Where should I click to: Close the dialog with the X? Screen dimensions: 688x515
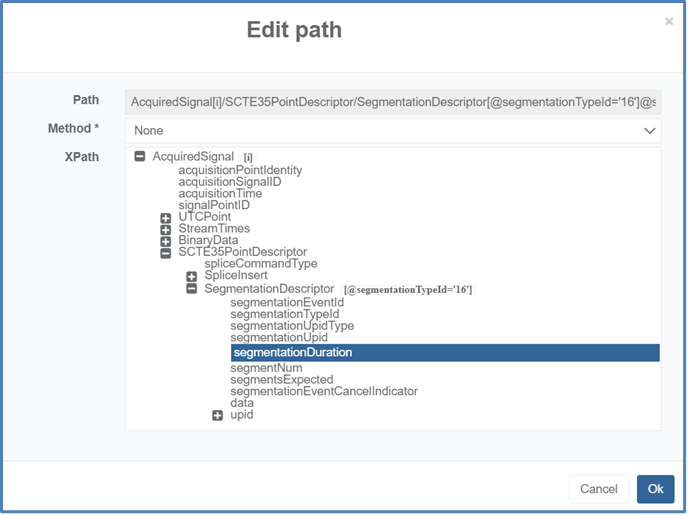click(x=669, y=22)
